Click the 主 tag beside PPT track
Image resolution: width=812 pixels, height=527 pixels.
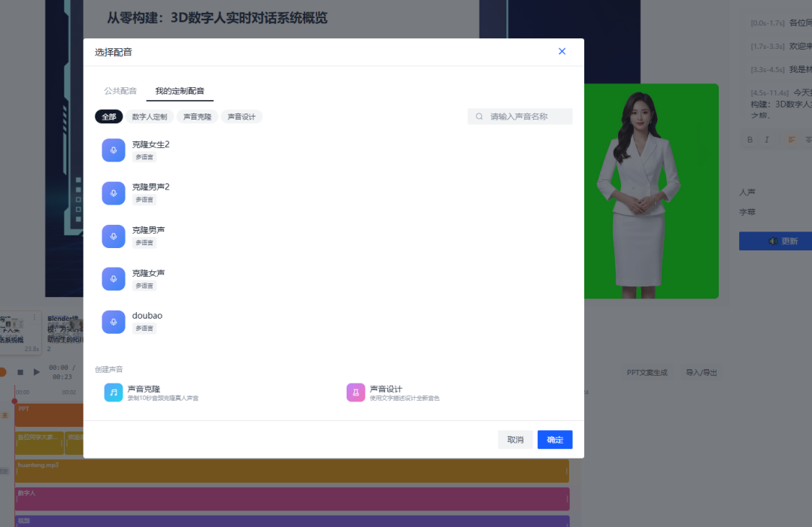tap(5, 415)
